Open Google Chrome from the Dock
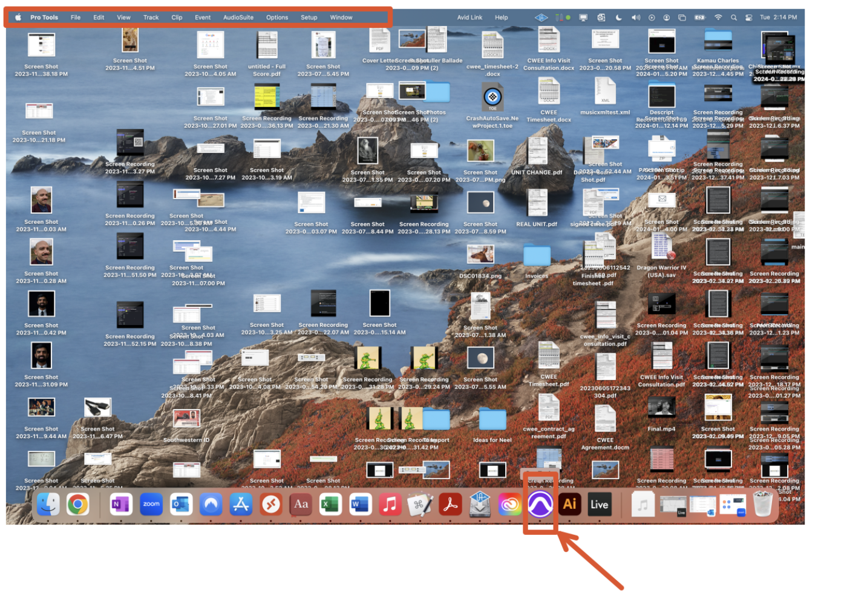847x616 pixels. coord(78,504)
